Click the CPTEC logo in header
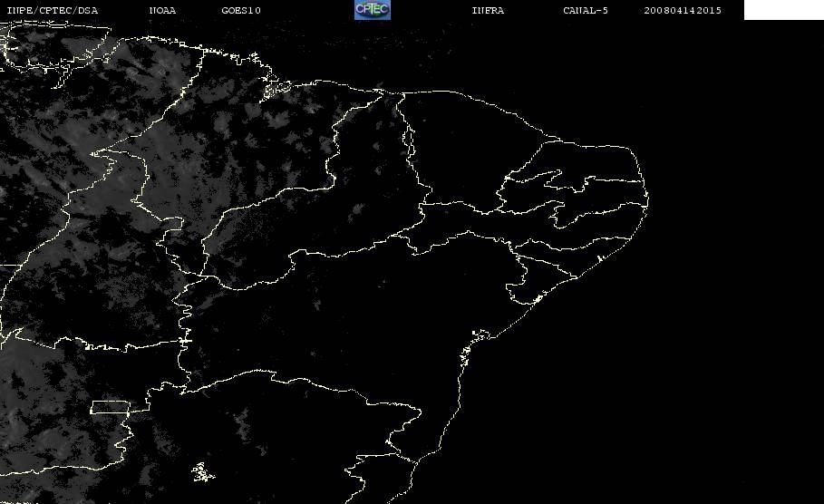 tap(372, 9)
